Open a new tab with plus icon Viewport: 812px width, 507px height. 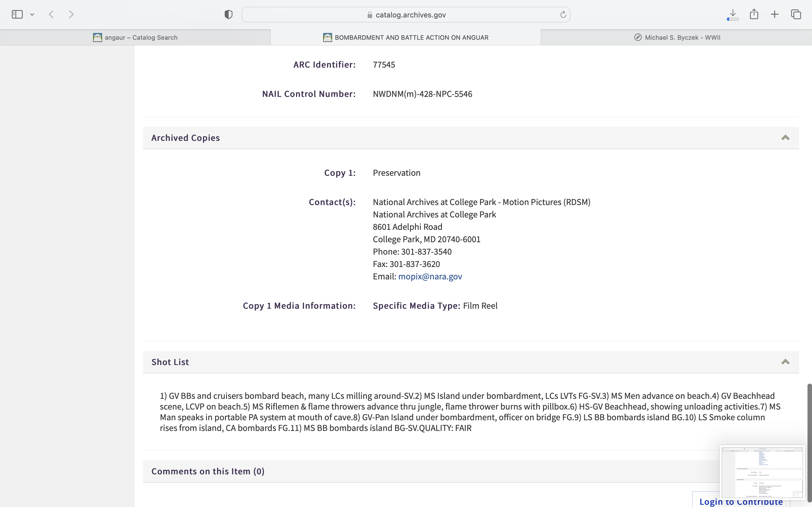775,14
